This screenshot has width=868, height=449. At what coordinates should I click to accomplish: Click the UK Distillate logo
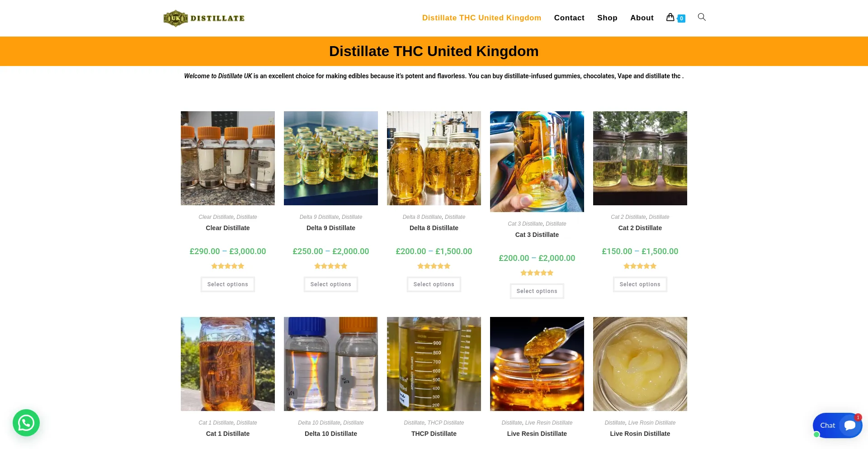pyautogui.click(x=204, y=18)
